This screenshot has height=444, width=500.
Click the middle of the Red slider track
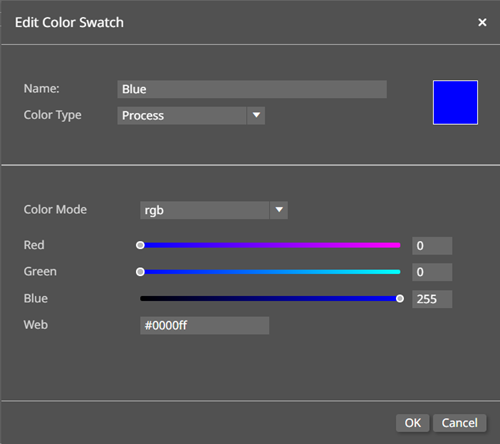click(x=270, y=245)
